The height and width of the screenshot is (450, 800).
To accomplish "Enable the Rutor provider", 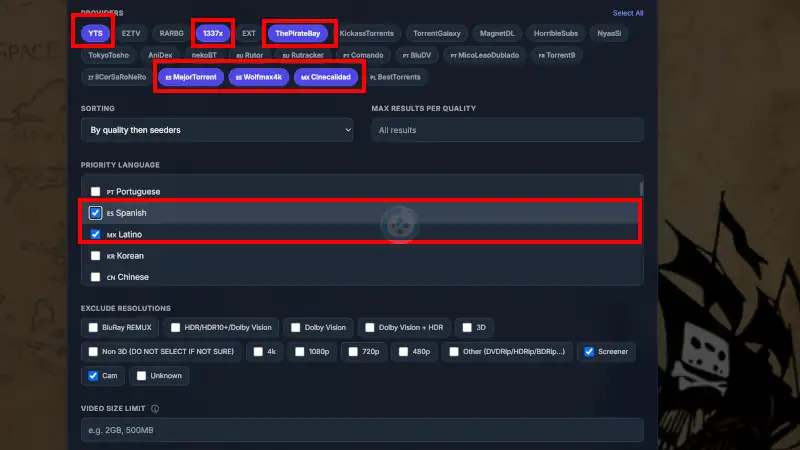I will click(249, 55).
